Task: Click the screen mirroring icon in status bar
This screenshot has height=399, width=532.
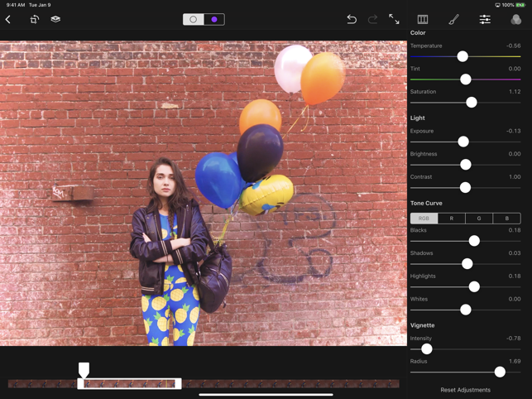Action: coord(497,5)
